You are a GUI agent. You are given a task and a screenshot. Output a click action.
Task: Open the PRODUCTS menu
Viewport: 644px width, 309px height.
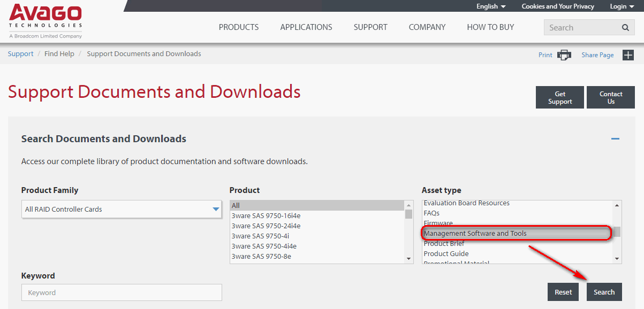[239, 27]
